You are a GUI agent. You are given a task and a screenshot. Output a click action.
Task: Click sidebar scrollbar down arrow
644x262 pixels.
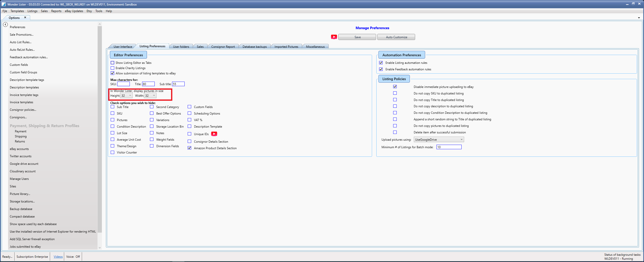pyautogui.click(x=100, y=247)
